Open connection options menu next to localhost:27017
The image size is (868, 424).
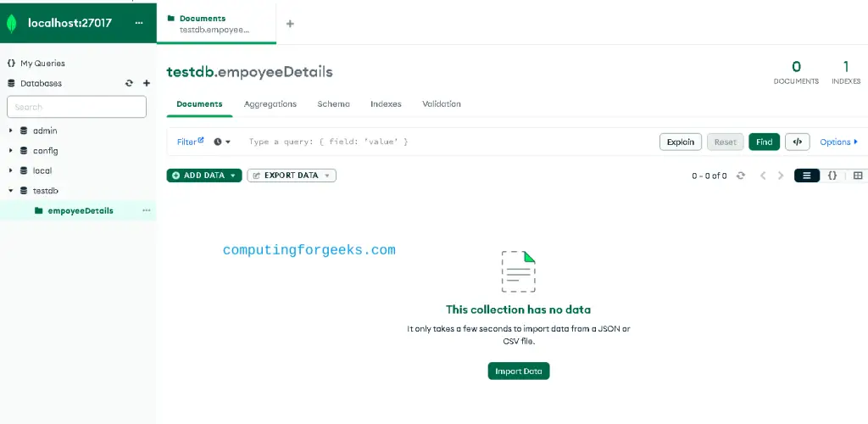[x=139, y=23]
